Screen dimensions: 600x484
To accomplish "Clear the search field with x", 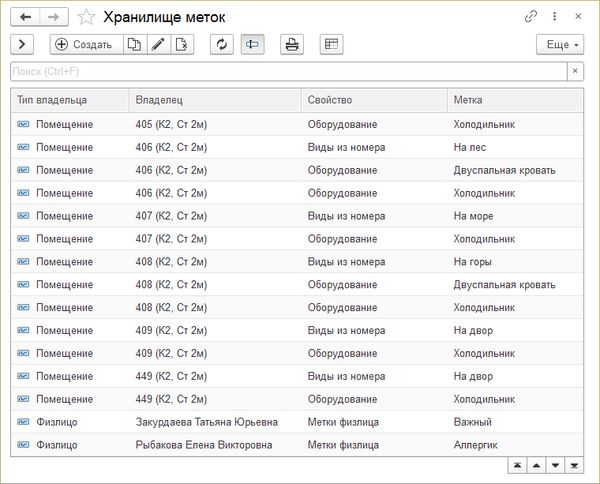I will [574, 71].
